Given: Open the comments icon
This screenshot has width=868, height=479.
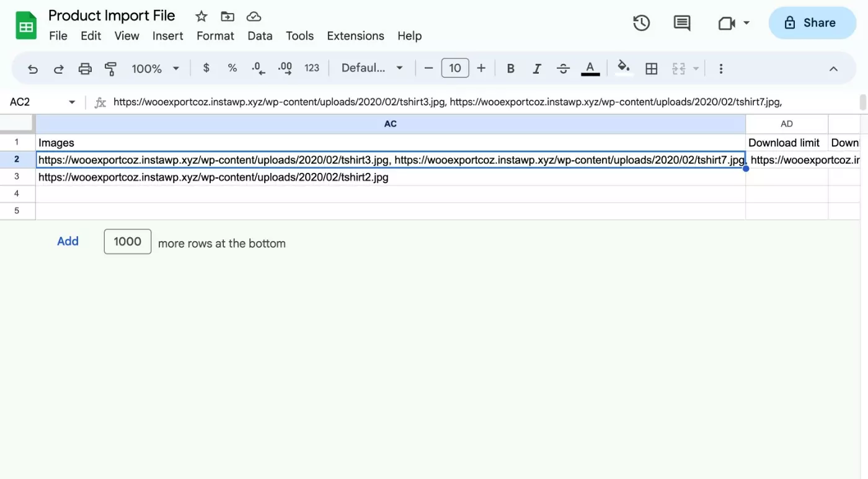Looking at the screenshot, I should (682, 23).
